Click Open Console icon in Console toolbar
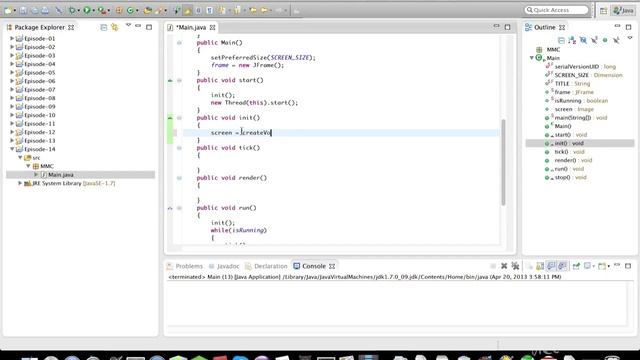 [x=602, y=266]
